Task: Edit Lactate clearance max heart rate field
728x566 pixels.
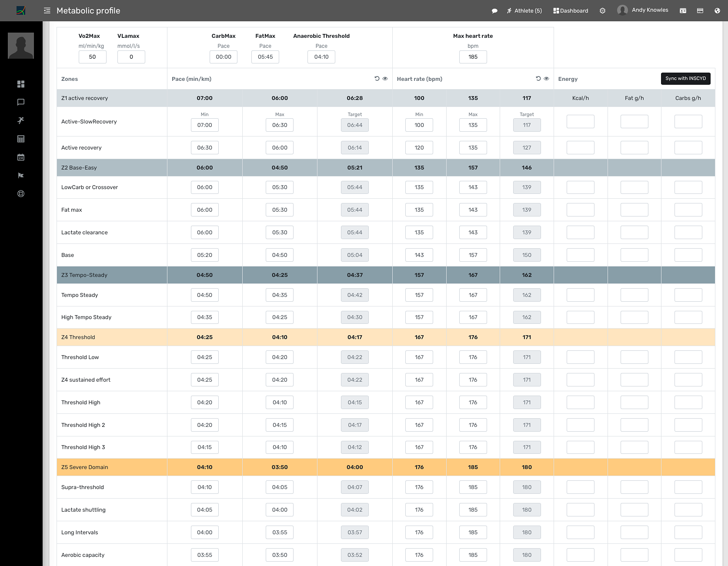Action: coord(473,233)
